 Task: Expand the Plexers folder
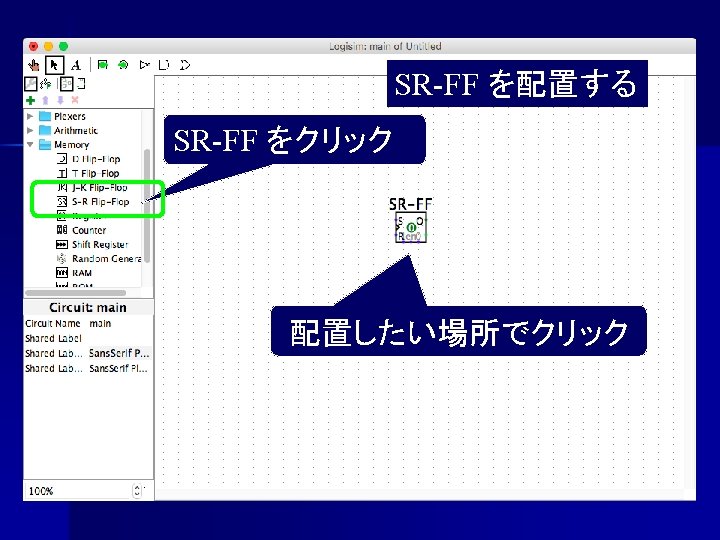(30, 116)
